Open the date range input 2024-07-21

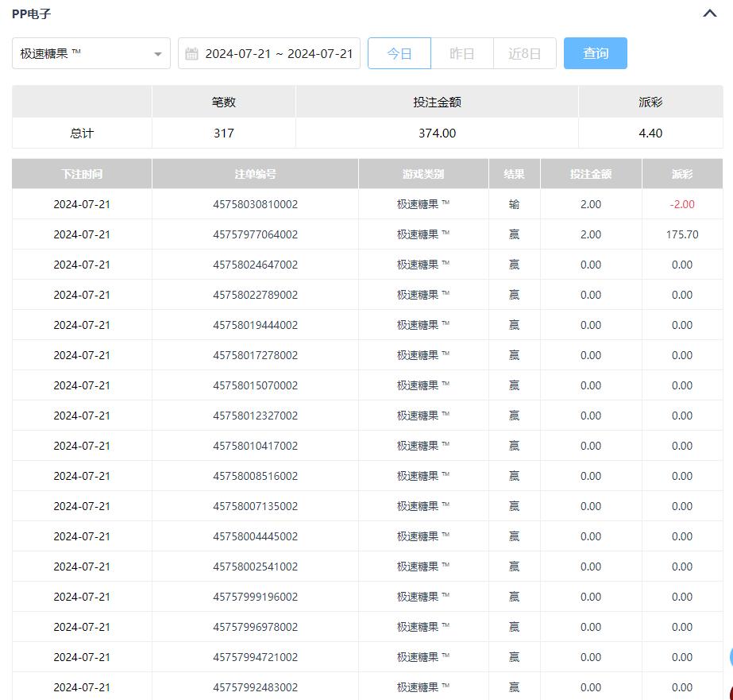pos(278,53)
